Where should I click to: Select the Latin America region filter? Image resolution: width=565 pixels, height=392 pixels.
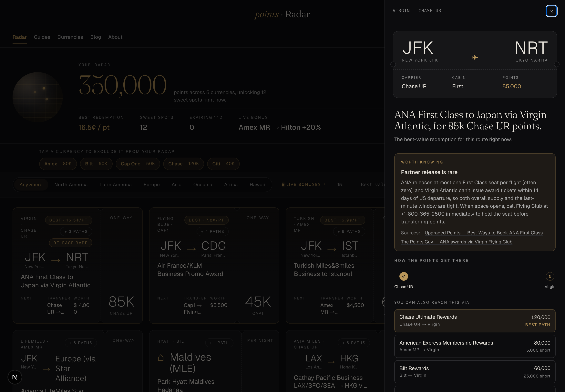[x=116, y=184]
